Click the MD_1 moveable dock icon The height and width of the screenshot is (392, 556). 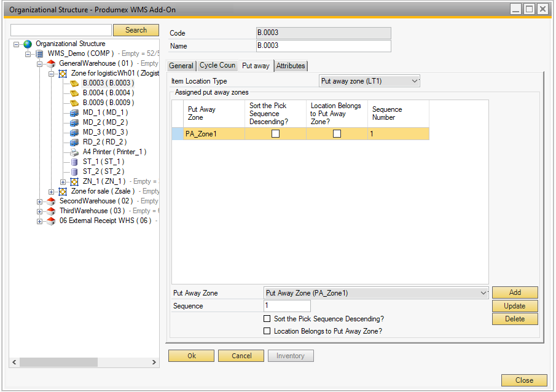(74, 113)
